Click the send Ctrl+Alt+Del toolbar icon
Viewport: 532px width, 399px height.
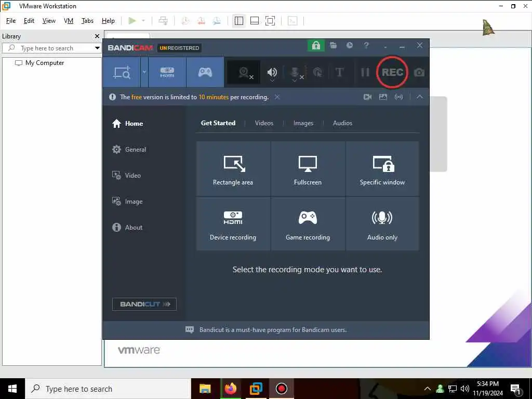pyautogui.click(x=163, y=21)
